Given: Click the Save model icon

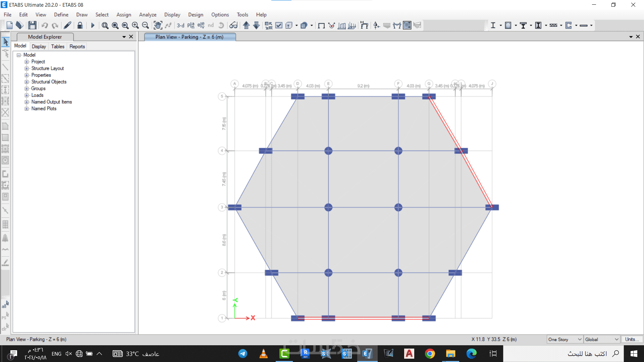Looking at the screenshot, I should 32,25.
